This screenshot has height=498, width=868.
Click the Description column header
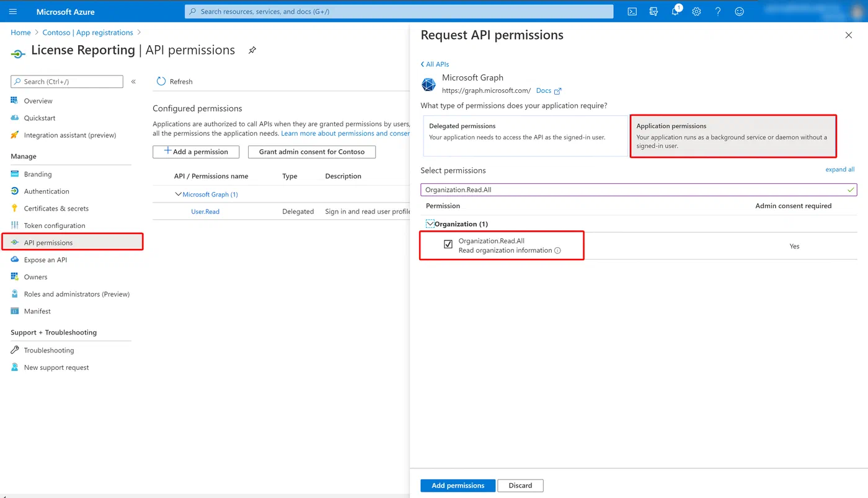click(x=343, y=176)
